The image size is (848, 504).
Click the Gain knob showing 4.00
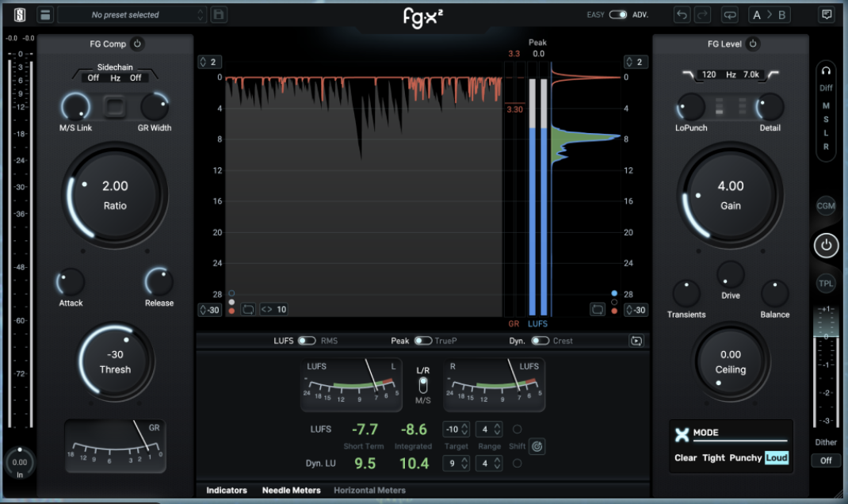(x=730, y=195)
